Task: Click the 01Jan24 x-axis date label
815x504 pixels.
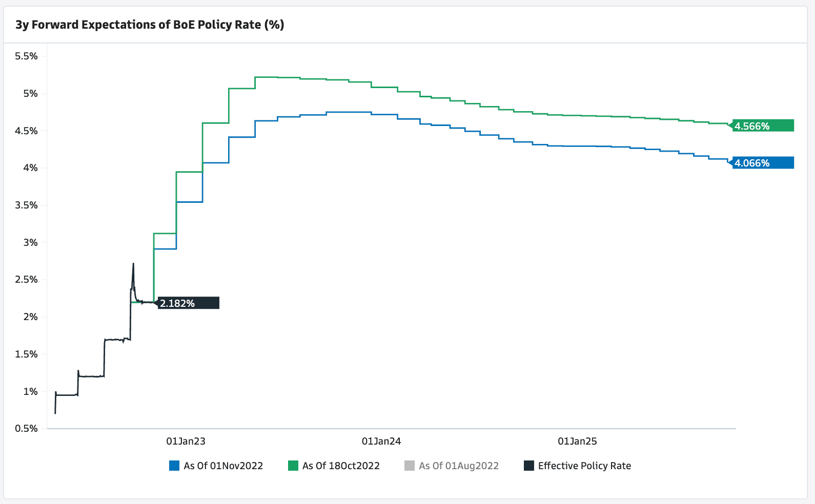Action: tap(381, 441)
